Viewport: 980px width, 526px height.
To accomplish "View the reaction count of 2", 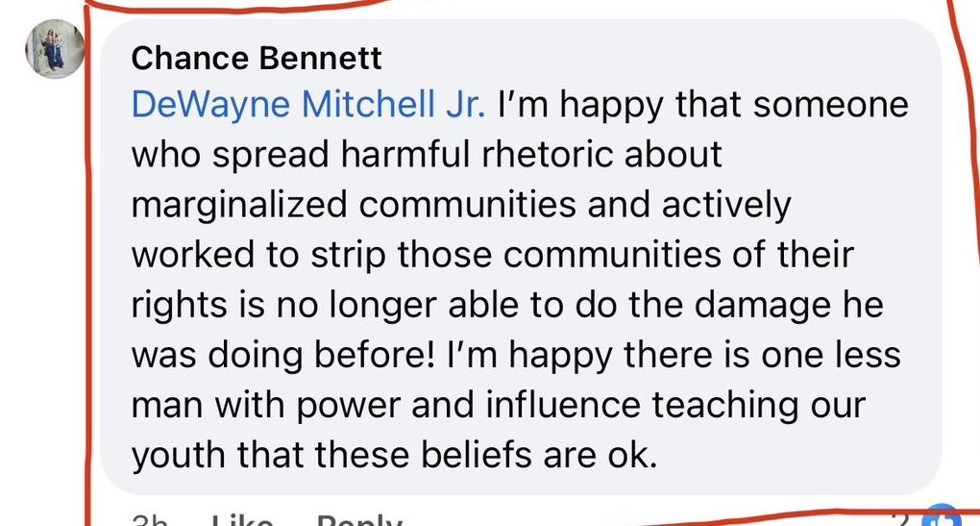I will (901, 520).
